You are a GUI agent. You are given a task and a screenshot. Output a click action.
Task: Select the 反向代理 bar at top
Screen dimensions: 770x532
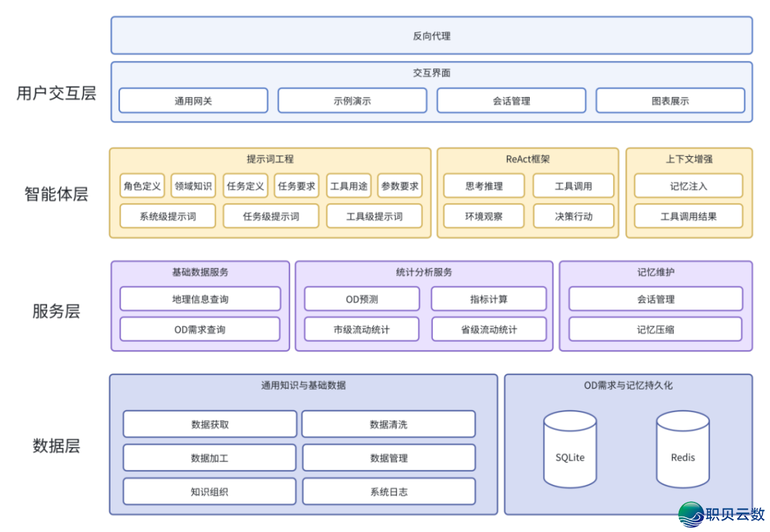(431, 36)
